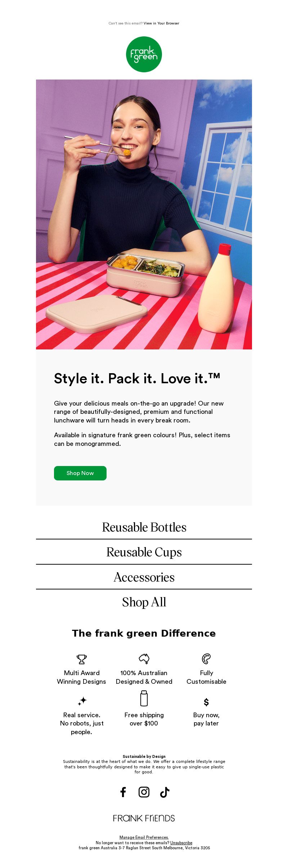Screen dimensions: 288x868
Task: Click the Shop Now button
Action: [80, 473]
